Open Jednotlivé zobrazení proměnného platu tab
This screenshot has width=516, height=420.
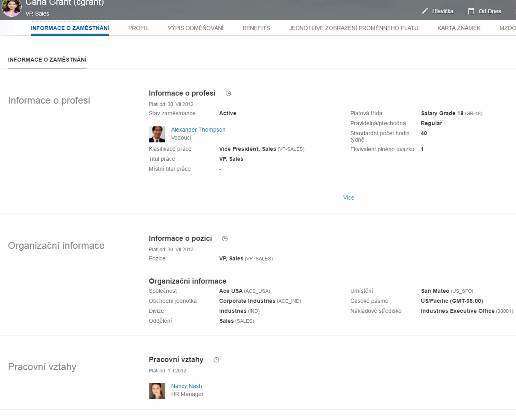click(354, 28)
